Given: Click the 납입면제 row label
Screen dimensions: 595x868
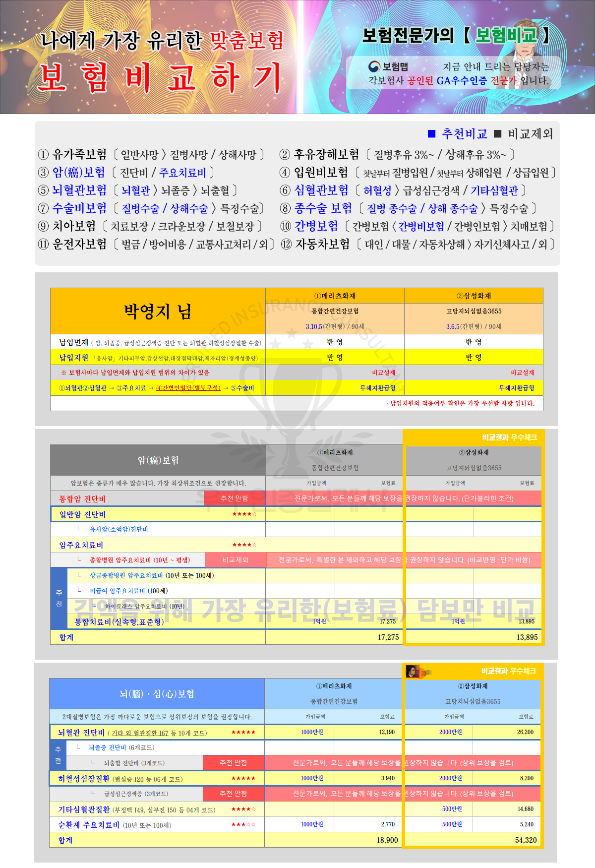Looking at the screenshot, I should click(73, 342).
